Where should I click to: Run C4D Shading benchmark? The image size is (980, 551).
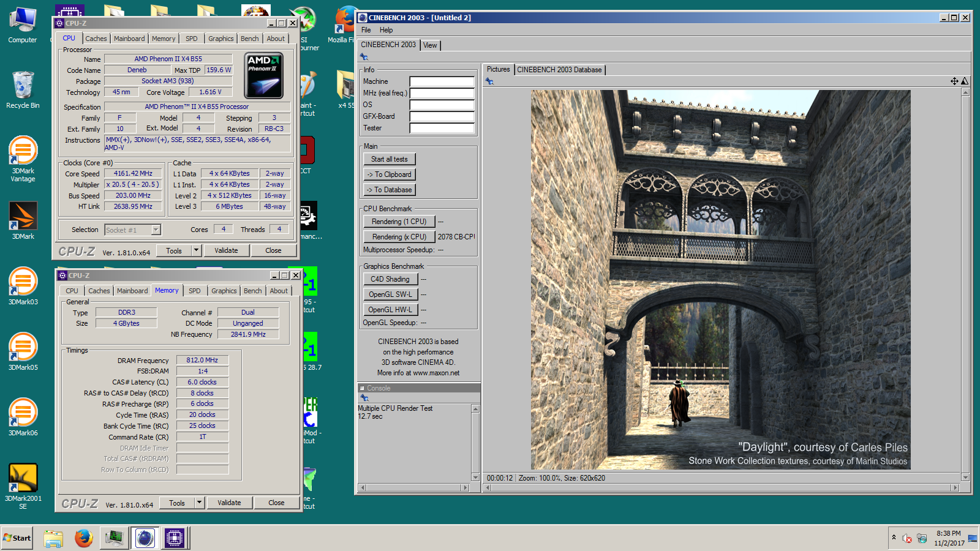[x=390, y=279]
